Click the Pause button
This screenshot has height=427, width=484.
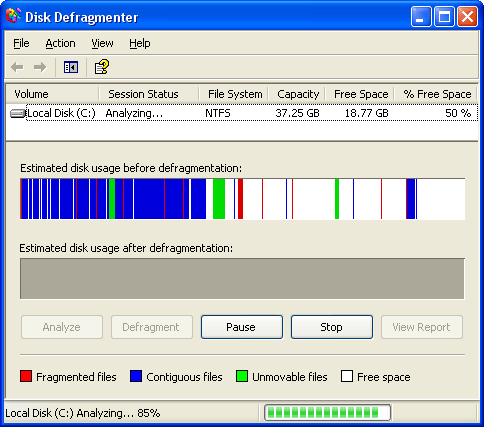click(x=242, y=327)
